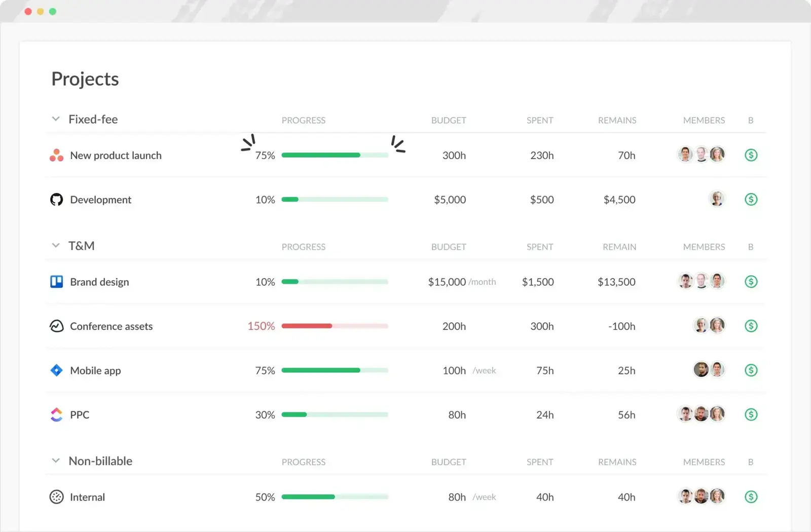Click the PROGRESS column header

303,120
